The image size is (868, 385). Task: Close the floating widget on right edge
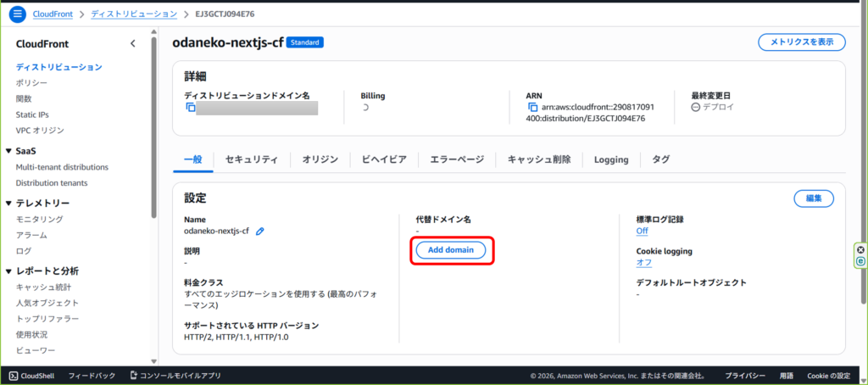click(x=860, y=250)
